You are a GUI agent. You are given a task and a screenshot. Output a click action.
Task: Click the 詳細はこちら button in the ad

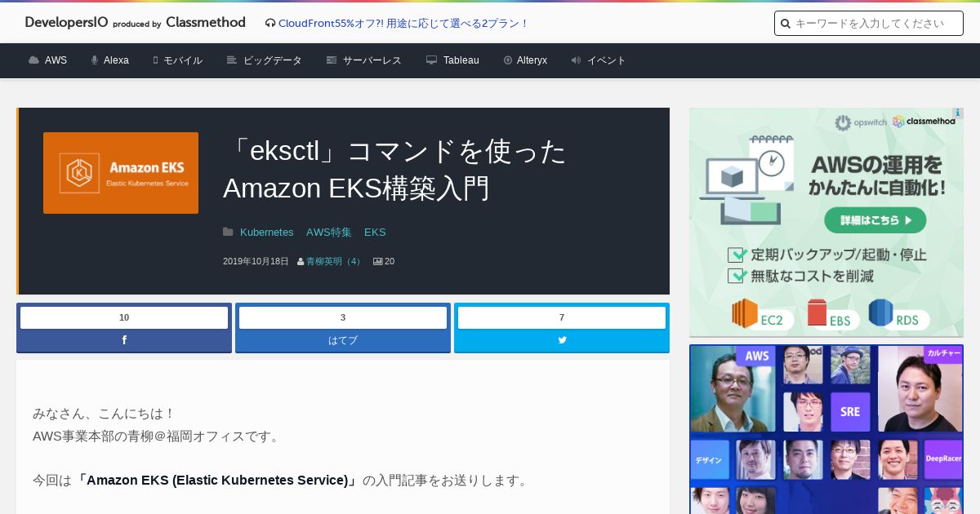tap(875, 219)
